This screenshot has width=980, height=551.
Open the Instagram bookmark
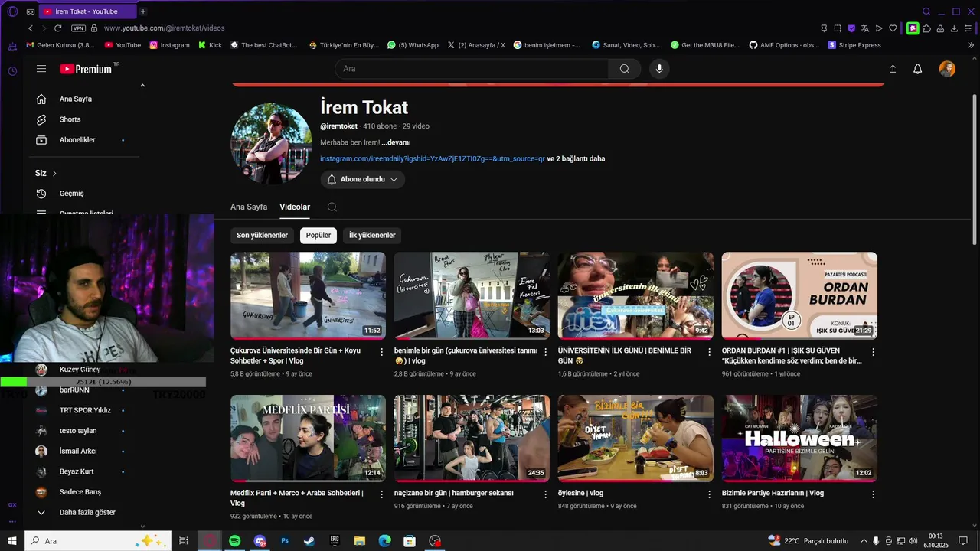point(169,45)
